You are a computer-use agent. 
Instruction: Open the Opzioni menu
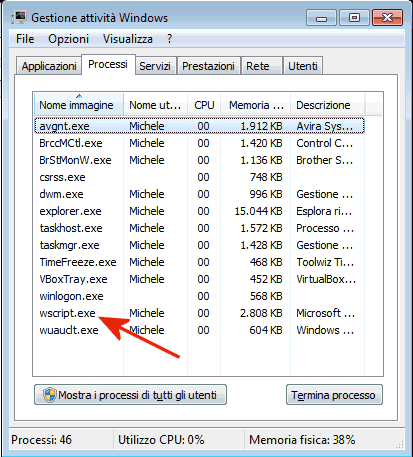point(68,39)
